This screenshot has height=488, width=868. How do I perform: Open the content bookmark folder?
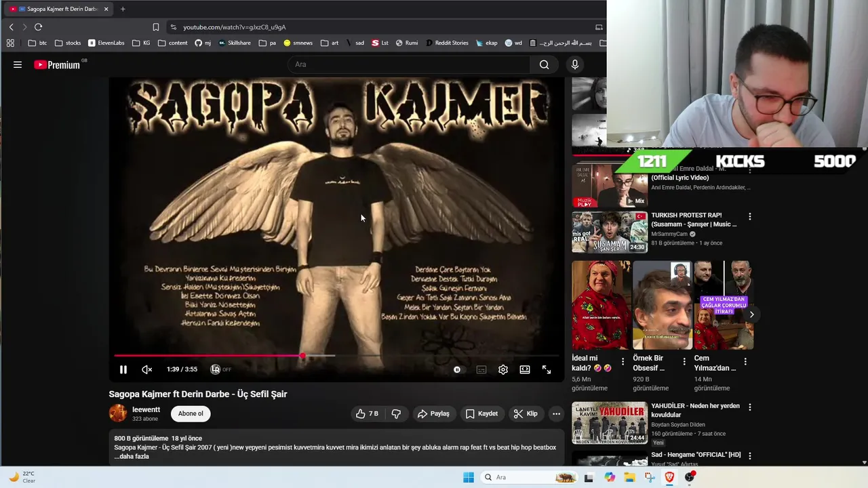pyautogui.click(x=173, y=43)
